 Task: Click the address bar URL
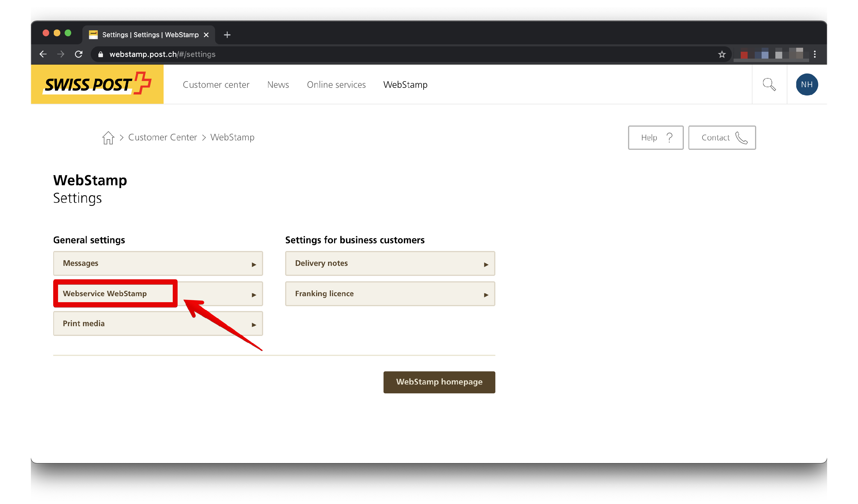click(x=162, y=54)
